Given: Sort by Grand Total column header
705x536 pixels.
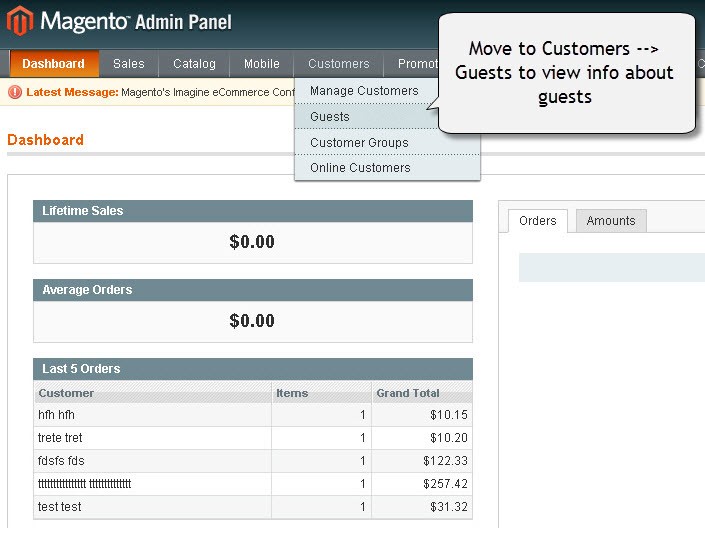Looking at the screenshot, I should click(422, 393).
